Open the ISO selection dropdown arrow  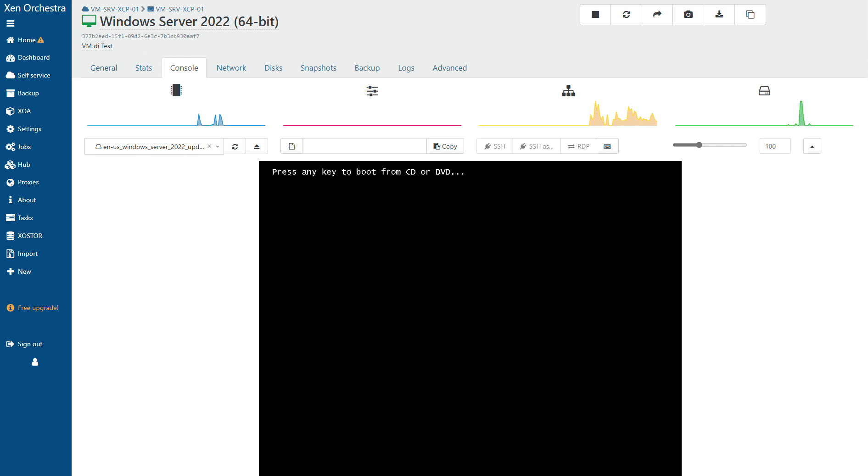pos(218,147)
